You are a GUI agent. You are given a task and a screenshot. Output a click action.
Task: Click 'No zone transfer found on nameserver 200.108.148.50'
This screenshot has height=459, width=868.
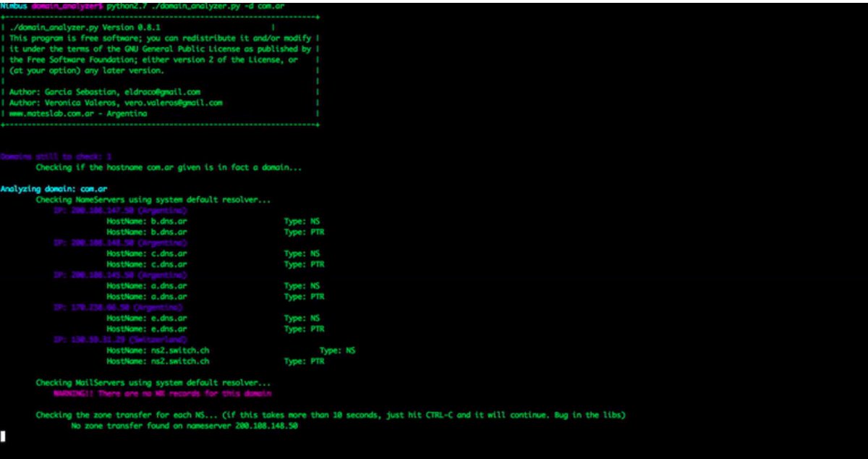pyautogui.click(x=184, y=426)
